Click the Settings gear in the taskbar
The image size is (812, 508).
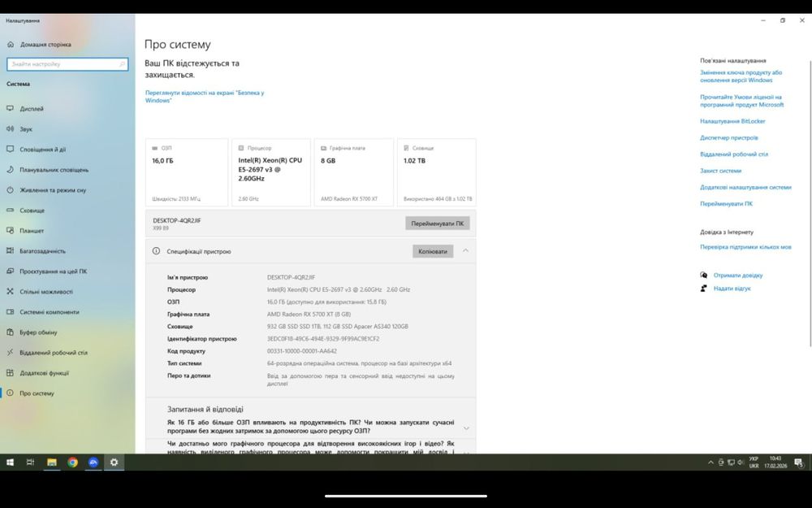(114, 462)
